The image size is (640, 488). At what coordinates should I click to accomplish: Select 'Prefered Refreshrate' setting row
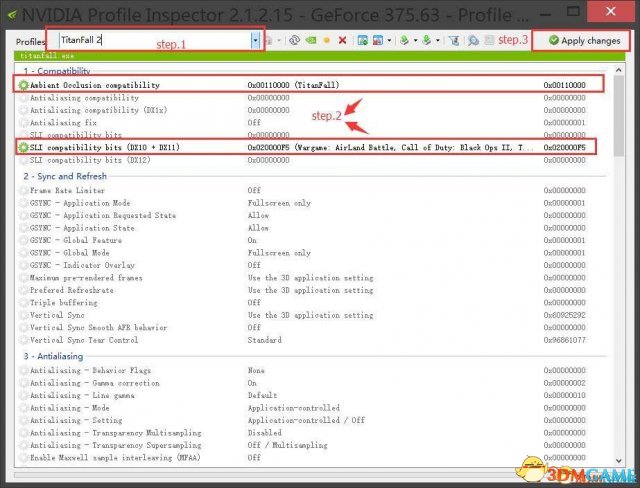point(313,290)
